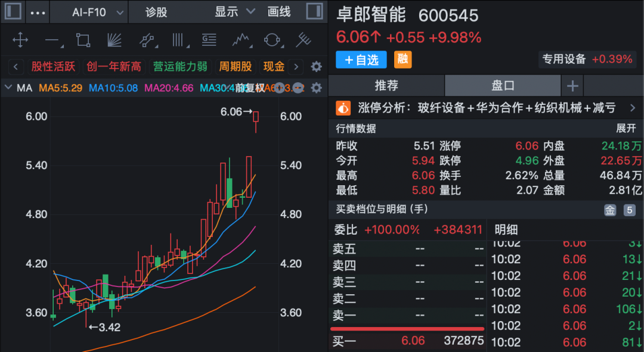The width and height of the screenshot is (644, 352).
Task: Click 今开 value 5.94
Action: [x=423, y=161]
